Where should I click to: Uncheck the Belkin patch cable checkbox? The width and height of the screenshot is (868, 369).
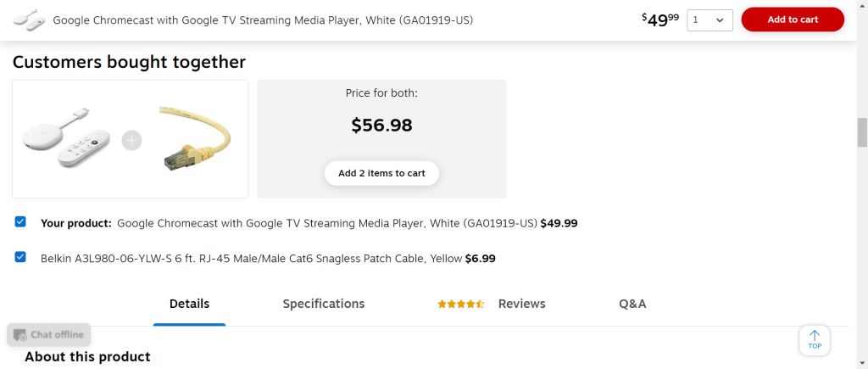pos(20,257)
